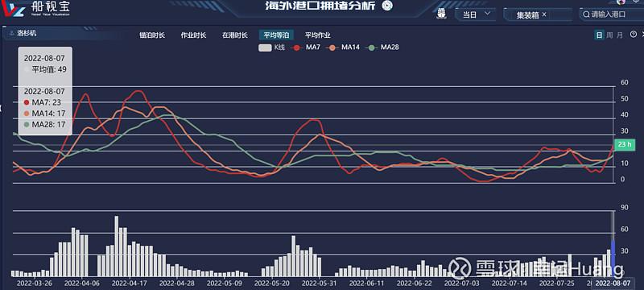Click the 2022-04-17 axis date label
The width and height of the screenshot is (644, 290).
click(x=129, y=284)
